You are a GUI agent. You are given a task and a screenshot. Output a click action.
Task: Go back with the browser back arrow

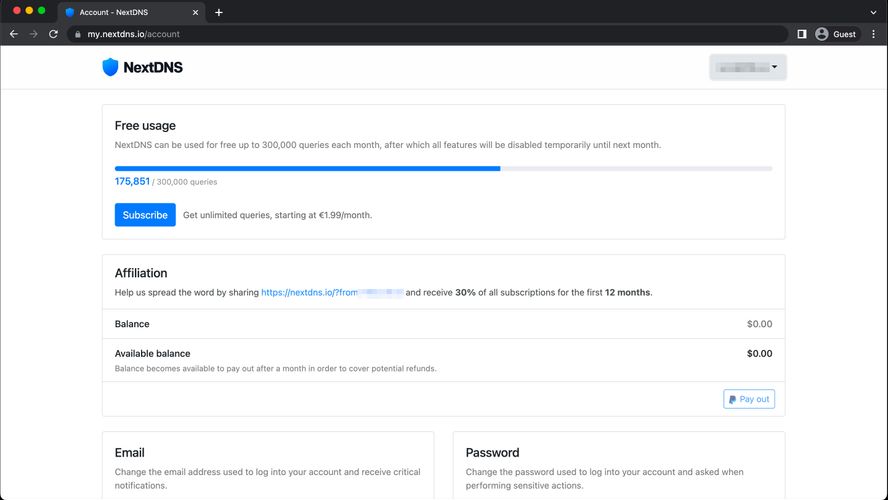(x=14, y=34)
